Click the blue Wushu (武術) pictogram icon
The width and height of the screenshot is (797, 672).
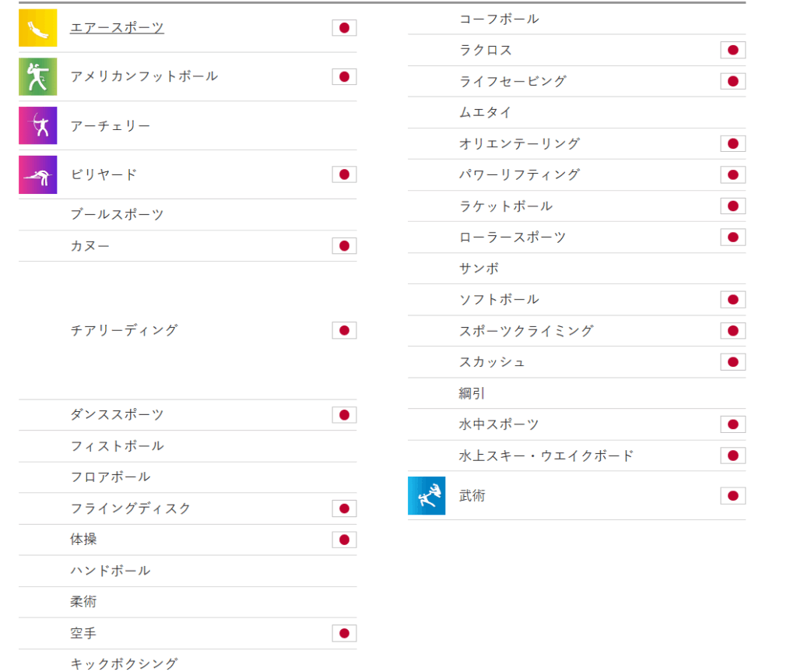(427, 495)
